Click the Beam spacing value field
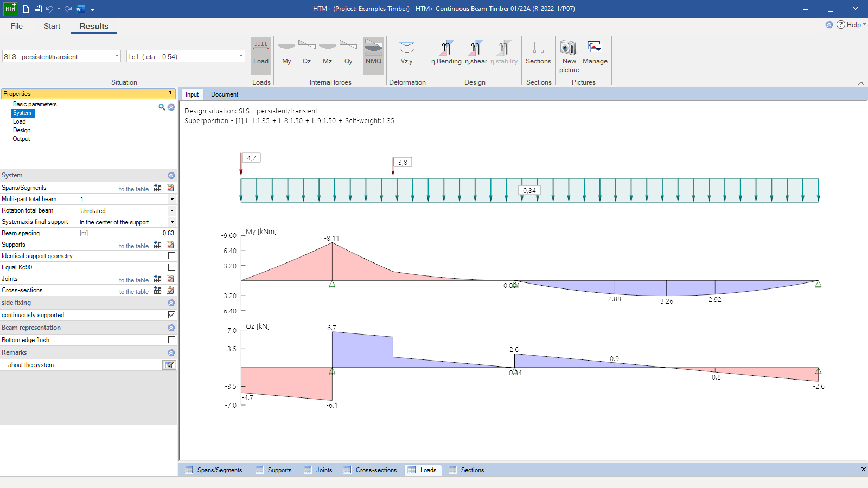The width and height of the screenshot is (868, 488). (127, 233)
